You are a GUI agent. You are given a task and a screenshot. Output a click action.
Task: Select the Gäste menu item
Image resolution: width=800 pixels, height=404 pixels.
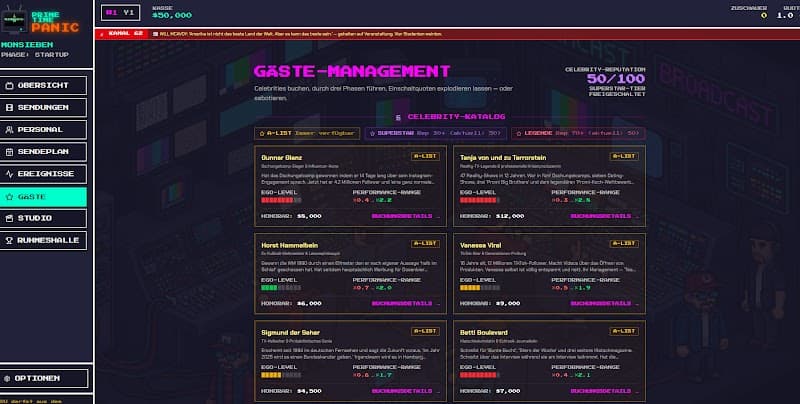click(x=43, y=196)
